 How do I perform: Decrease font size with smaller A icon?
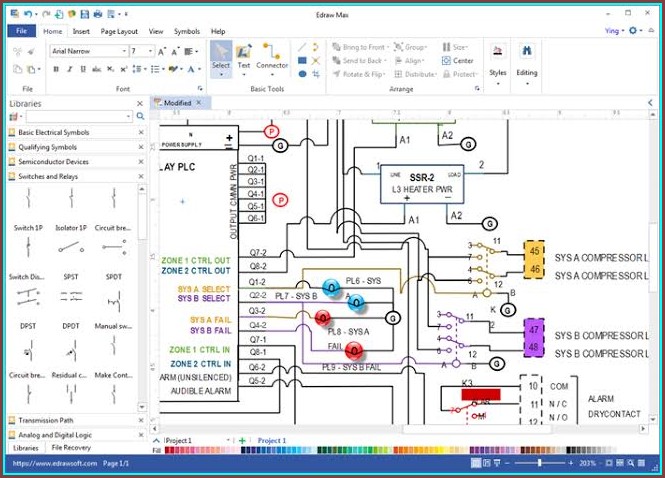175,51
